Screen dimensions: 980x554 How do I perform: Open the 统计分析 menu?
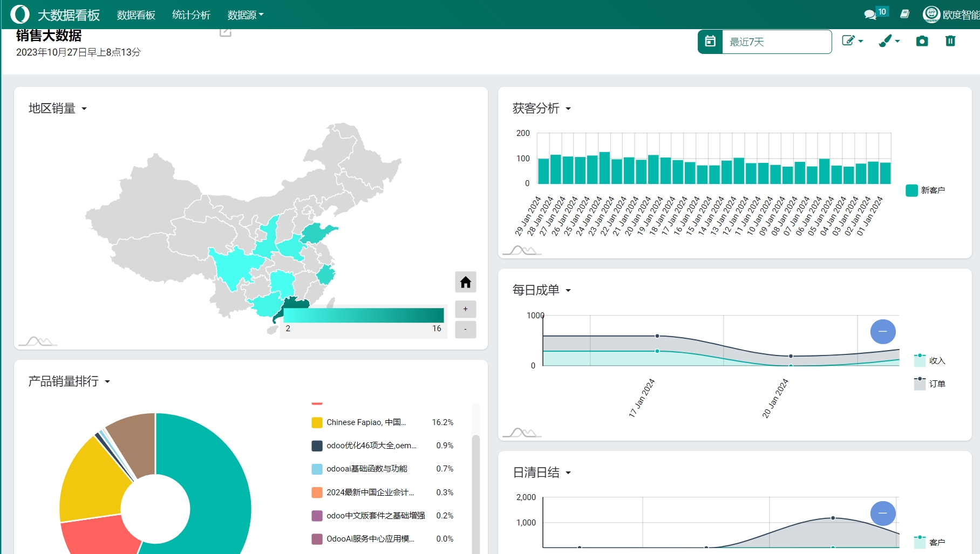pos(191,15)
